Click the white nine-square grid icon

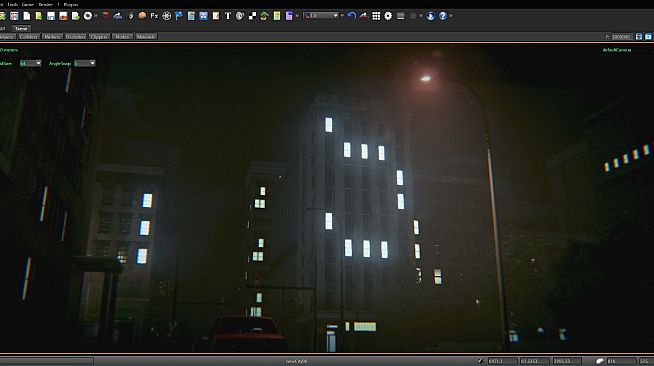pos(376,16)
